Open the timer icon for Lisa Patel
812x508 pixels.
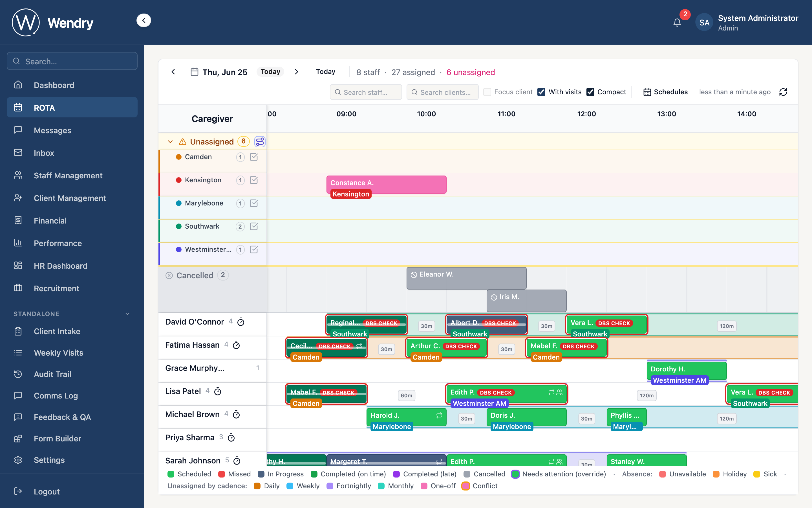point(217,391)
